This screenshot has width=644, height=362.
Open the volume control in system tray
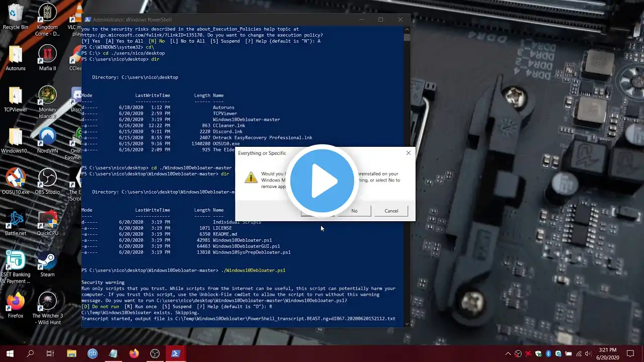589,353
